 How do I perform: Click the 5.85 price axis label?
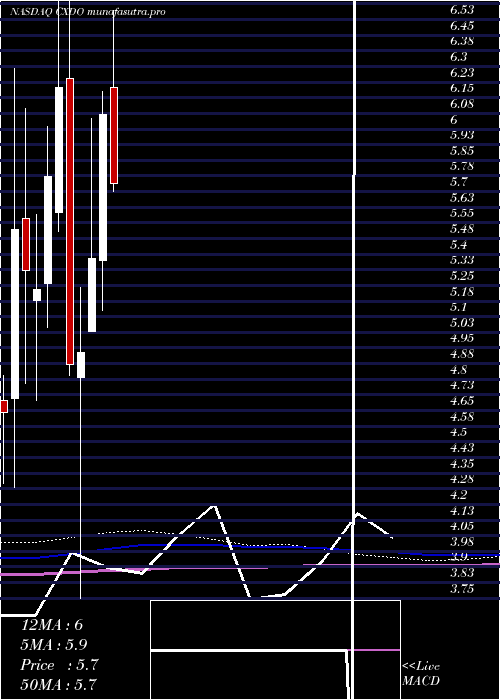pyautogui.click(x=462, y=150)
